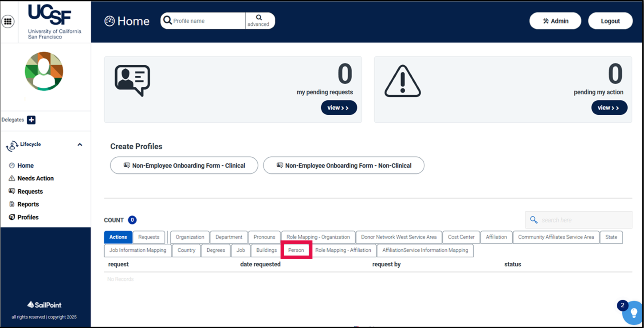Open Non-Employee Onboarding Form - Clinical
The width and height of the screenshot is (644, 328).
pyautogui.click(x=184, y=165)
